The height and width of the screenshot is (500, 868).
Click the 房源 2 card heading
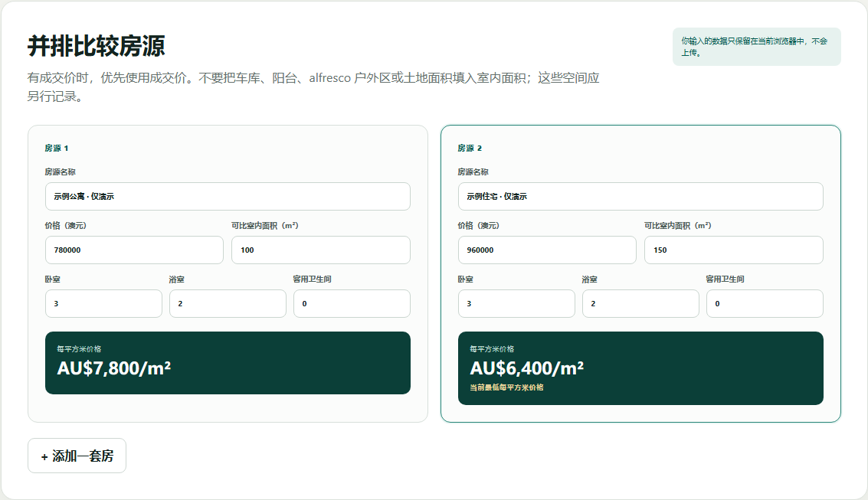[470, 149]
